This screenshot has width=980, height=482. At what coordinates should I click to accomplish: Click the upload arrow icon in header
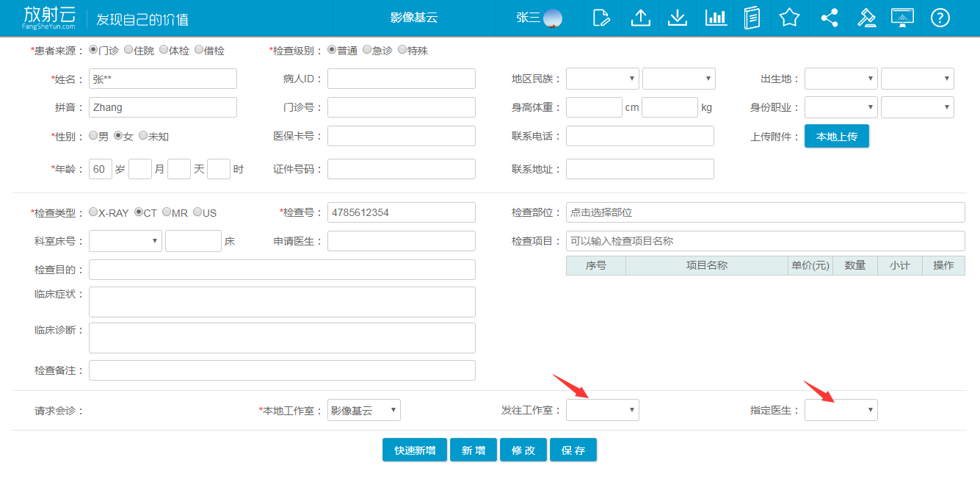tap(640, 18)
